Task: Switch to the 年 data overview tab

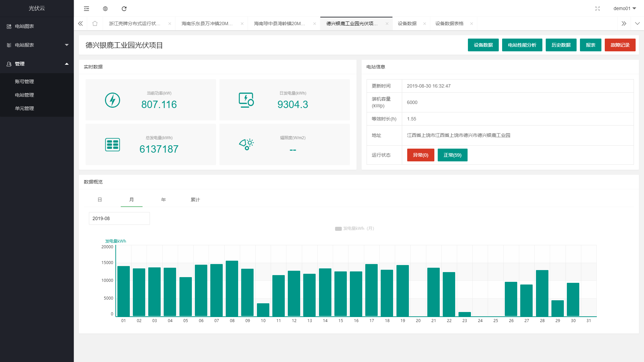Action: point(163,200)
